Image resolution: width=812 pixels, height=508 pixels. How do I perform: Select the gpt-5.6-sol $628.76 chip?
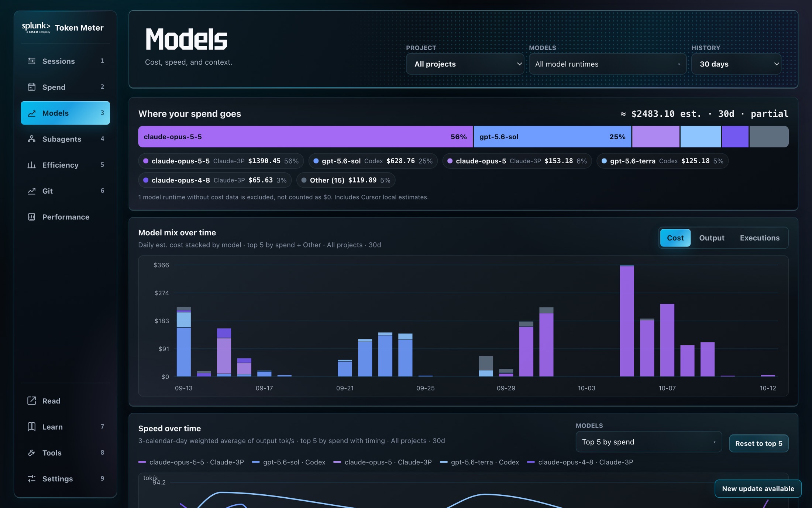coord(373,161)
